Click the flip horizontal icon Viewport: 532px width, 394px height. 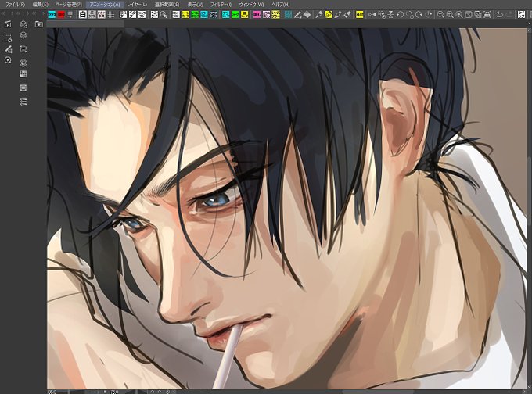[x=372, y=15]
